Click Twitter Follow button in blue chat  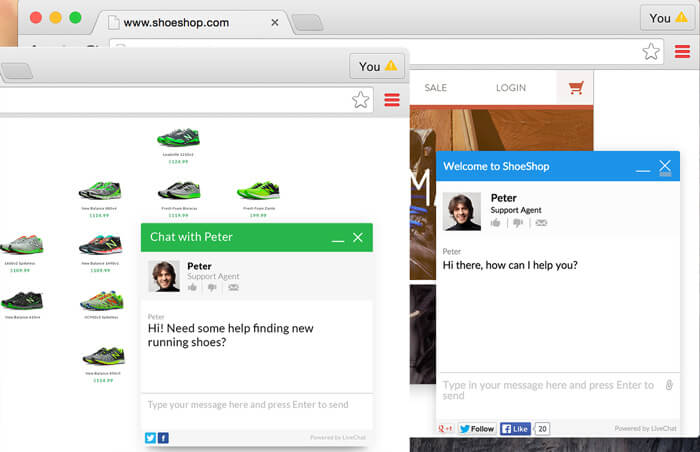477,429
